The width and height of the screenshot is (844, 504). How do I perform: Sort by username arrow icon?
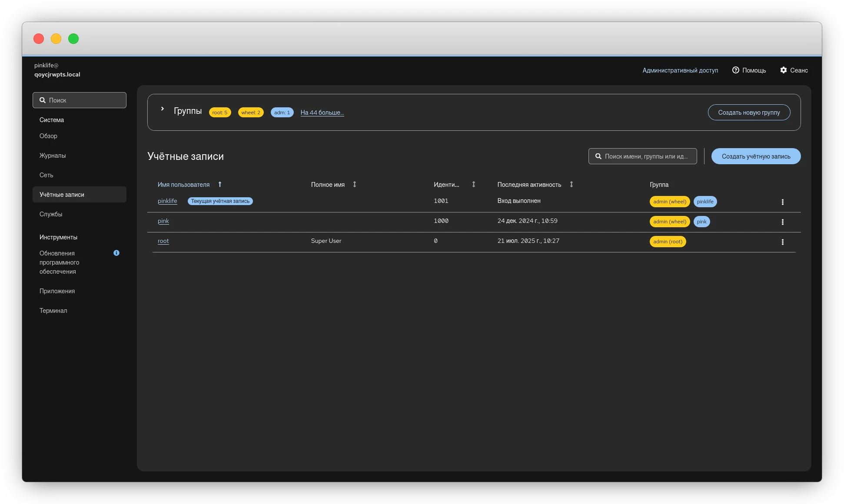point(220,185)
